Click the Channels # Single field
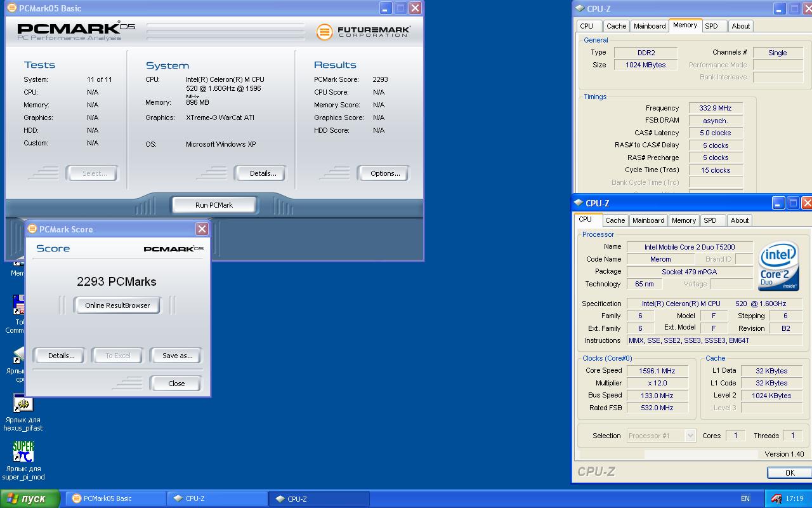The image size is (812, 508). tap(777, 53)
